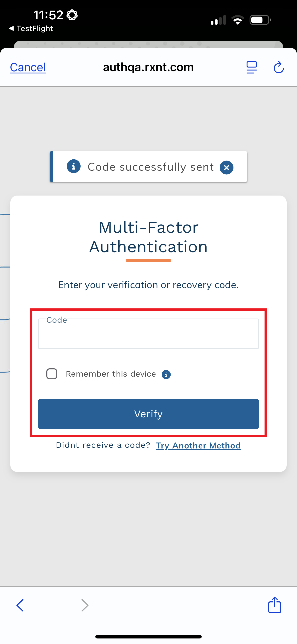Tap the Wi-Fi status icon
Screen dimensions: 297x644
(238, 20)
